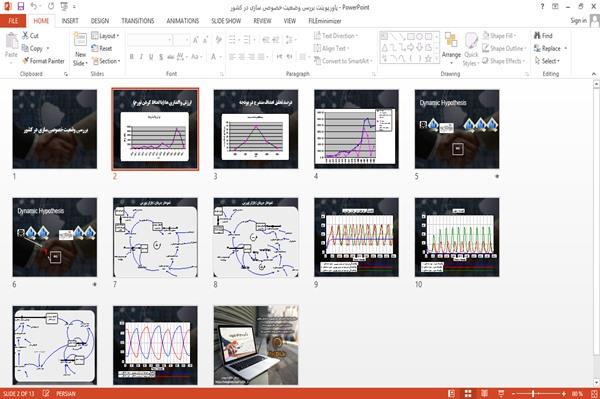Click the Find binoculars command
The width and height of the screenshot is (600, 399).
point(543,36)
